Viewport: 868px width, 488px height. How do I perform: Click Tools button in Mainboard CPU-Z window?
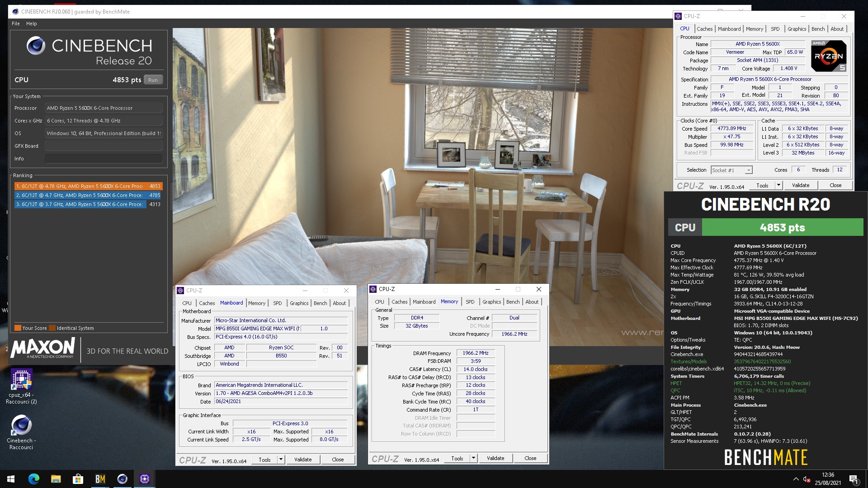264,460
